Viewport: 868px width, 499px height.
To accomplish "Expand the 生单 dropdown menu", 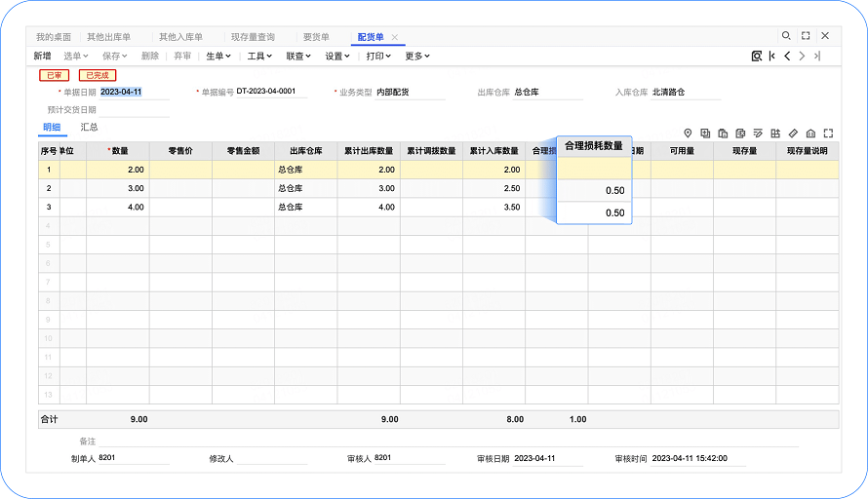I will pos(218,57).
